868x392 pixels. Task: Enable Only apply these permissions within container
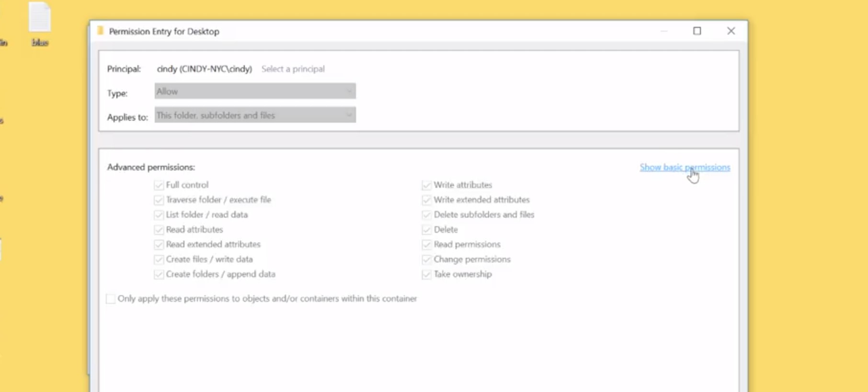[111, 299]
